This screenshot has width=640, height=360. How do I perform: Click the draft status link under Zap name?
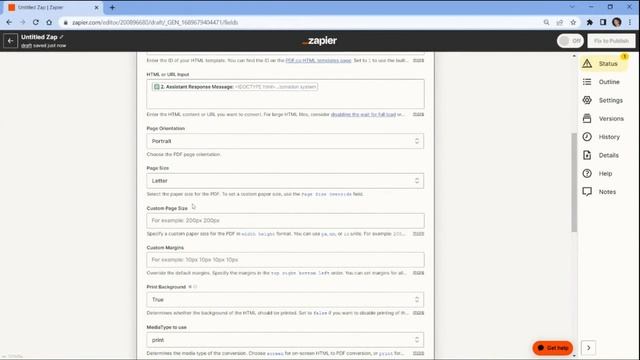[26, 46]
